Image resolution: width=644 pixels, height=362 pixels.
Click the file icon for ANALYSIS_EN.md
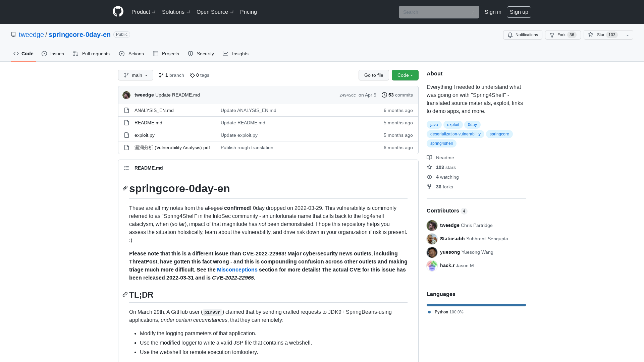(126, 110)
